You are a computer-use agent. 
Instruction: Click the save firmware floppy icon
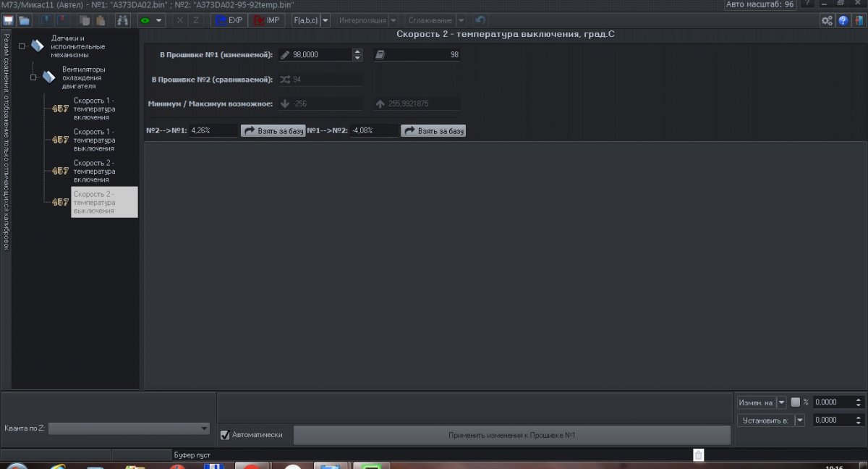(x=8, y=20)
